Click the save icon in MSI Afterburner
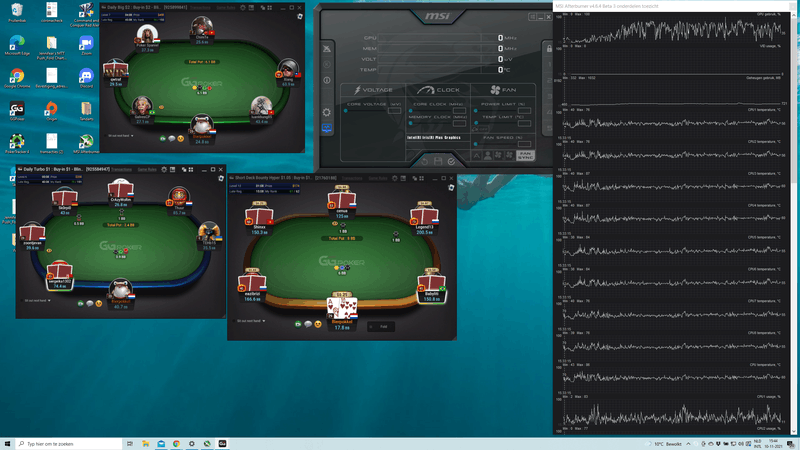Screen dimensions: 800x450 coord(438,161)
